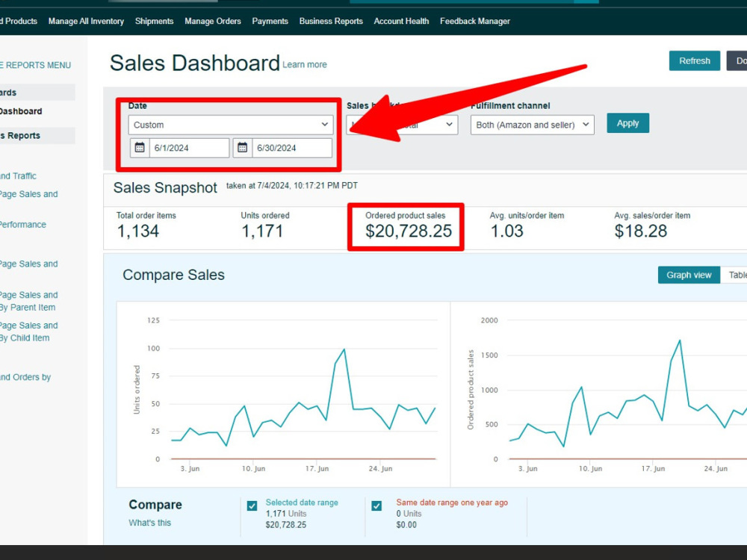
Task: Open the end date calendar icon
Action: tap(243, 148)
